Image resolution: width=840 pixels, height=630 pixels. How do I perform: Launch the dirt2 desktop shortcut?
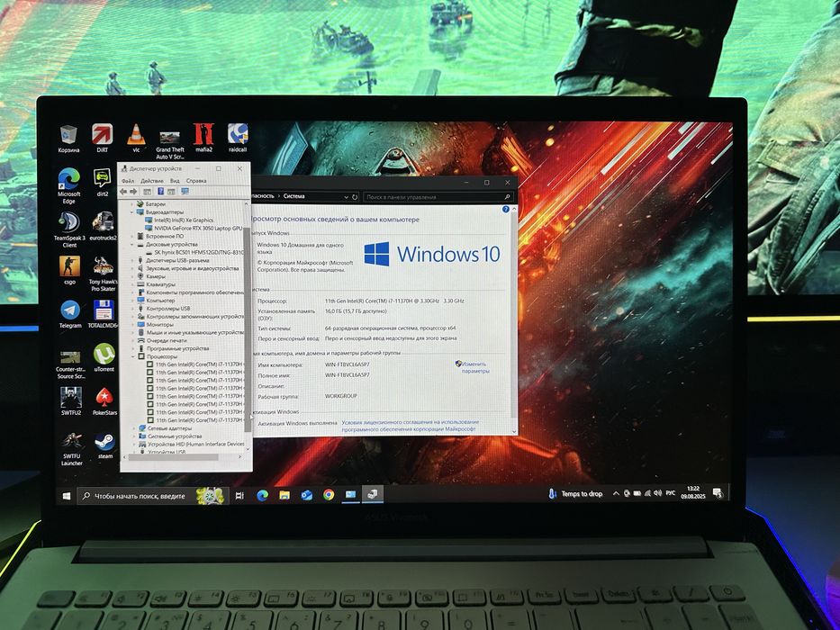(103, 183)
